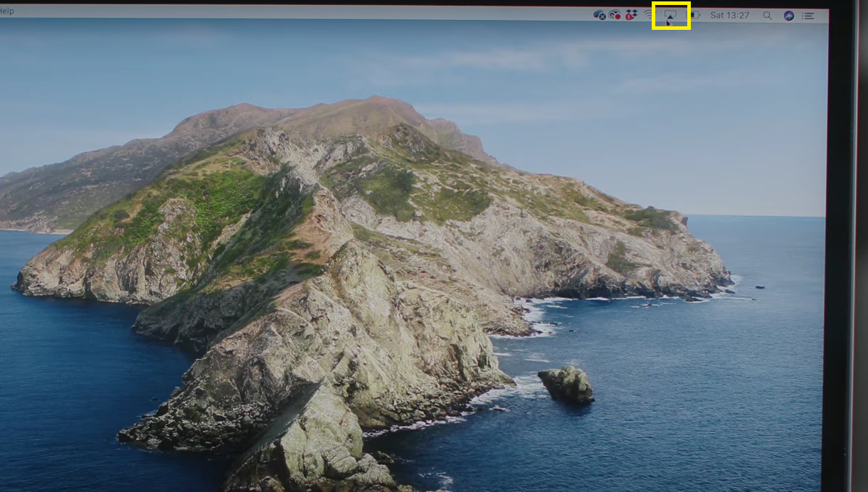
Task: Click the cloud sync status icon
Action: point(599,15)
